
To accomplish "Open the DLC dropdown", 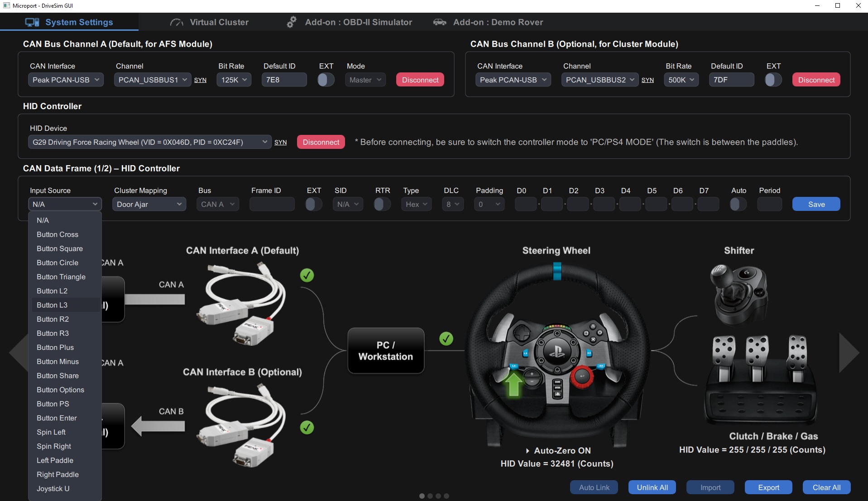I will click(x=453, y=204).
